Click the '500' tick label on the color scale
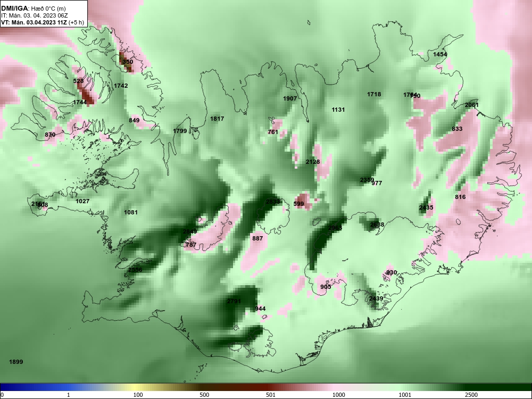Screen dimensions: 532x399 [x=204, y=395]
